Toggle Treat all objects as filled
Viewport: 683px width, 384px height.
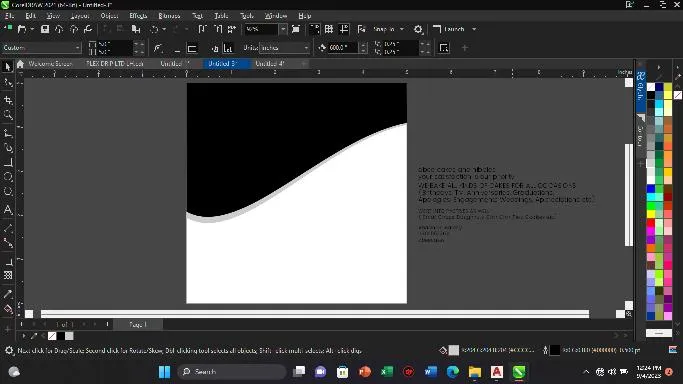pos(443,48)
